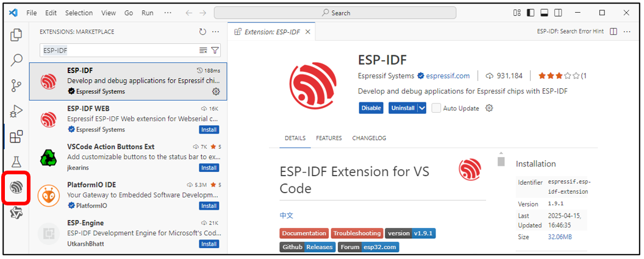
Task: Click the version v1.9.1 badge
Action: tap(410, 233)
